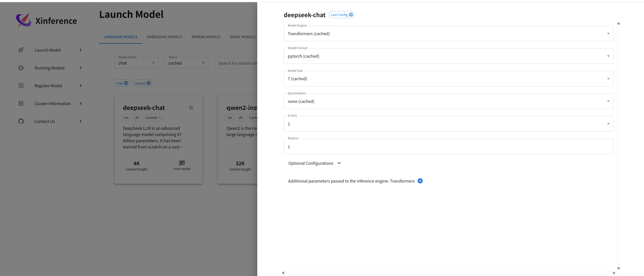
Task: Switch to Language Models tab
Action: click(121, 37)
